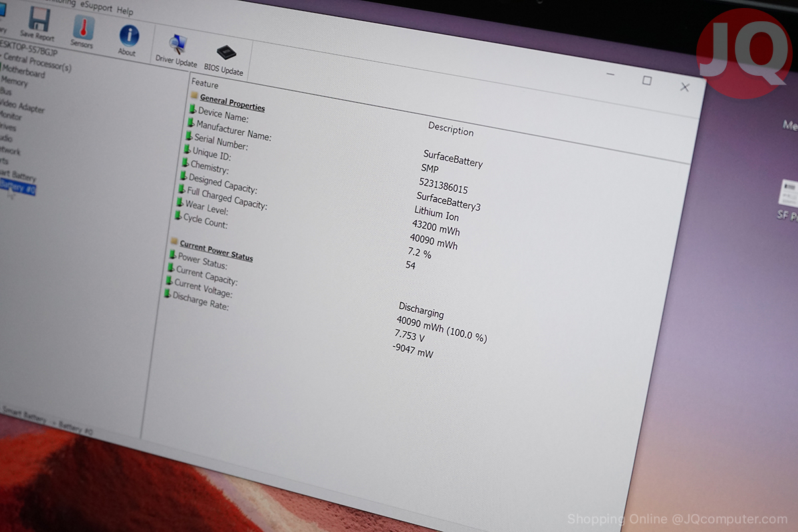This screenshot has width=798, height=532.
Task: Select Video Adapter in the tree
Action: pyautogui.click(x=21, y=105)
